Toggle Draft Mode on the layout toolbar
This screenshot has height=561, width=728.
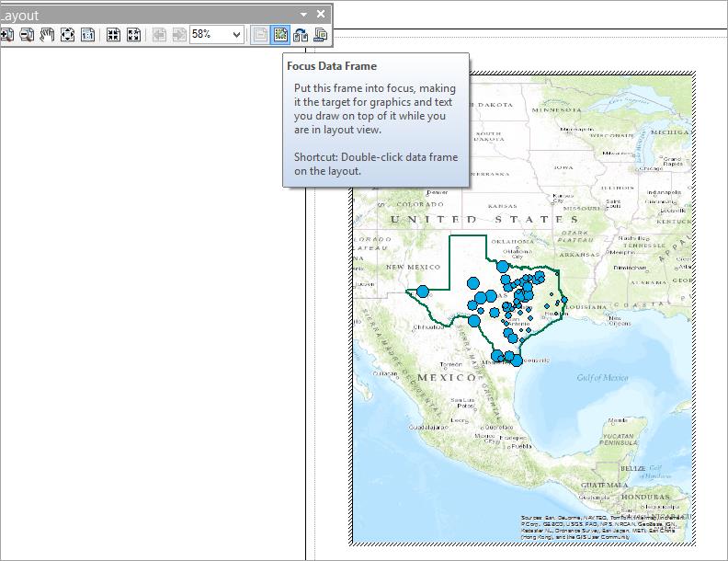[x=260, y=35]
